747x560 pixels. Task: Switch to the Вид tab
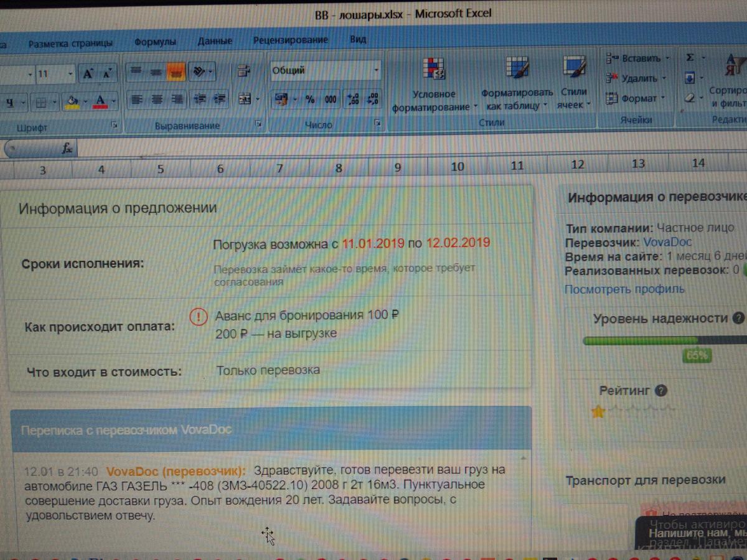pyautogui.click(x=358, y=39)
